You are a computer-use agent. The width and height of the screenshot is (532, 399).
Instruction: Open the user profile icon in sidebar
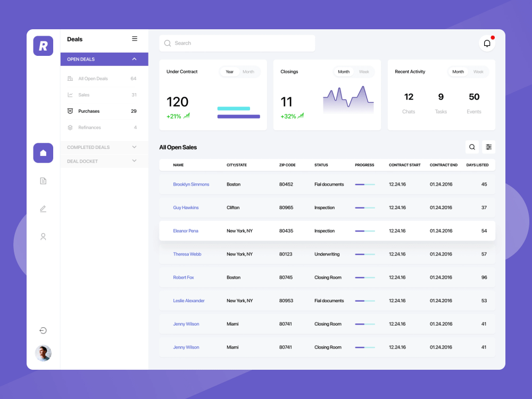click(x=43, y=237)
